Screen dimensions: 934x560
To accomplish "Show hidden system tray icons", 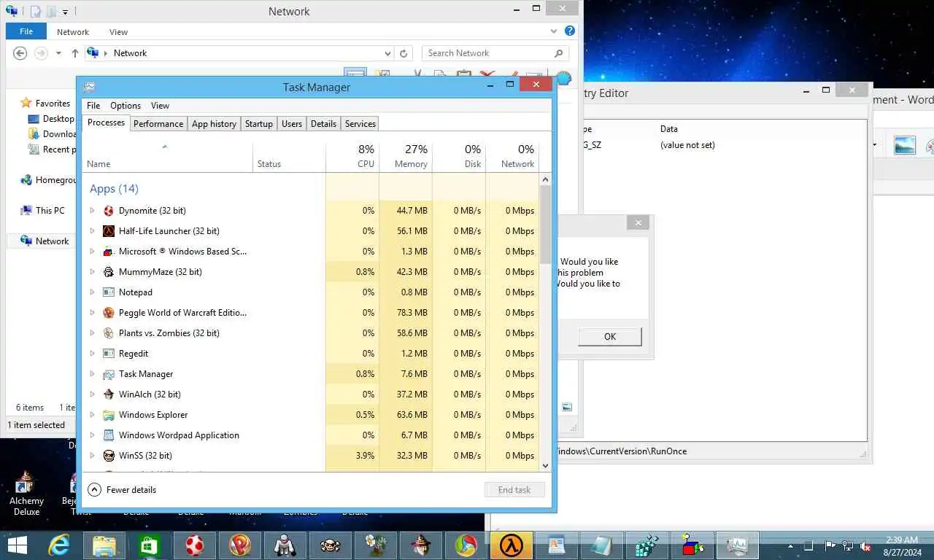I will (790, 545).
